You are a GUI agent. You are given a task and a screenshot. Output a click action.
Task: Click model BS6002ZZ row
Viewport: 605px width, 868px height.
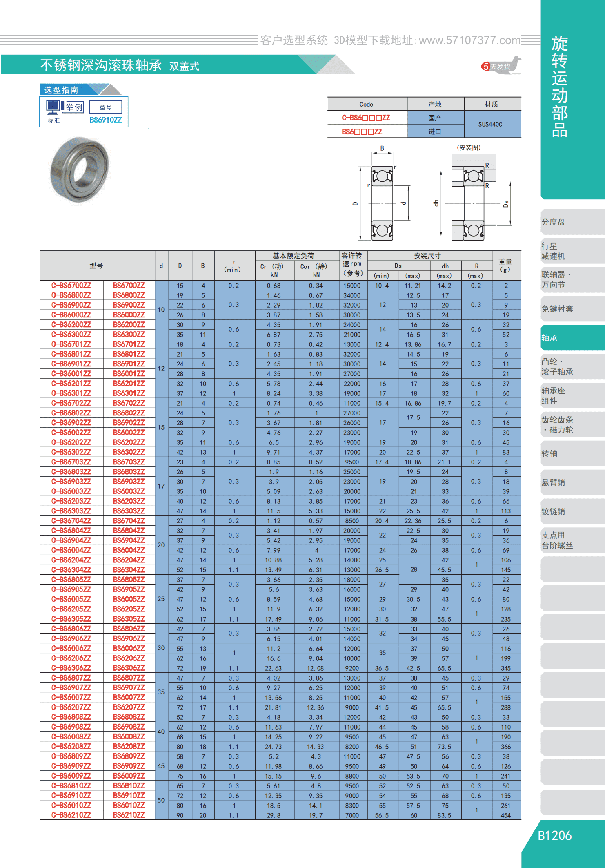click(x=129, y=433)
